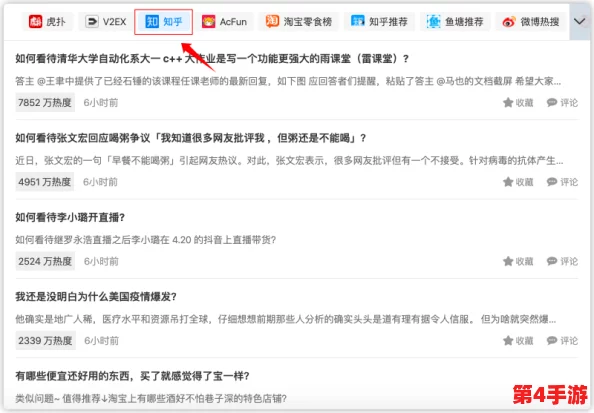Click 6小时前 timestamp beside 2339 万热度
Image resolution: width=594 pixels, height=413 pixels.
coord(102,341)
